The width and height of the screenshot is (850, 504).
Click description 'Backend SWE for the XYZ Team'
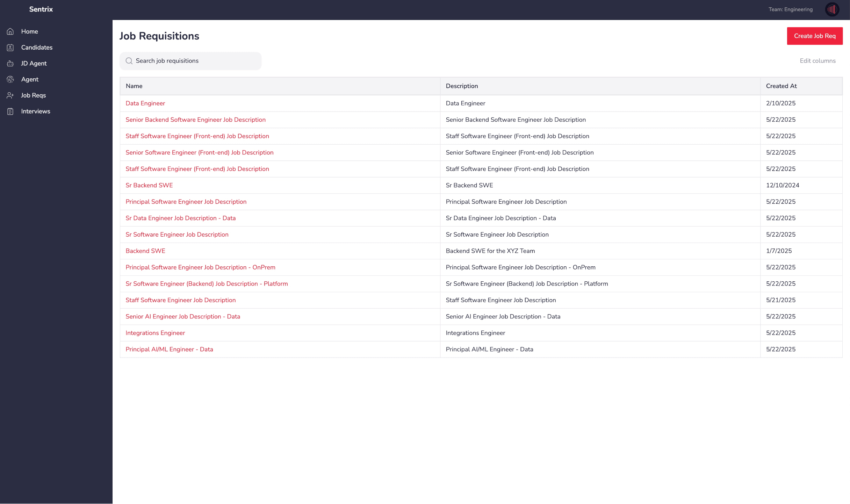tap(490, 251)
